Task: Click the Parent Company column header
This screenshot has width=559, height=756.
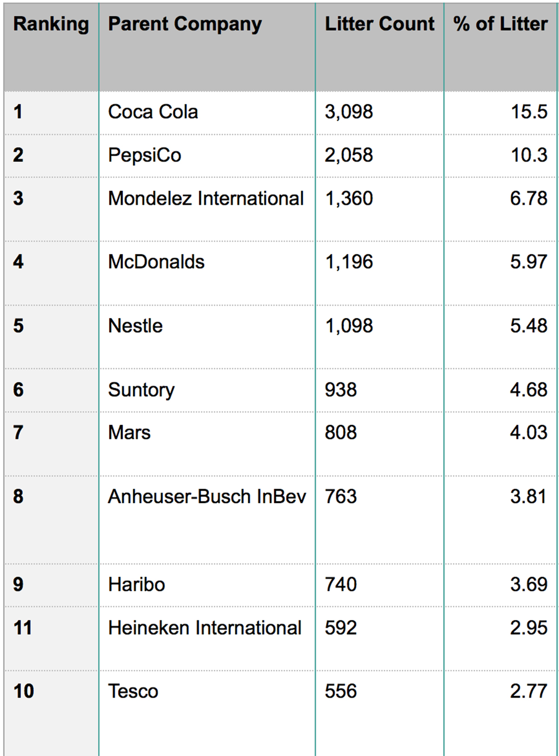Action: coord(184,24)
